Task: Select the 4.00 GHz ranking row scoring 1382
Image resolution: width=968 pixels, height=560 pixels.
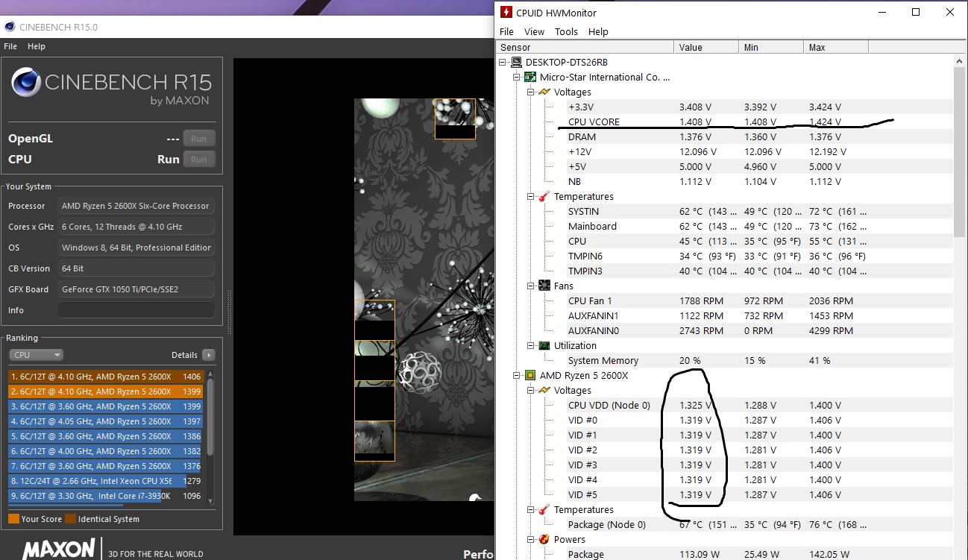Action: tap(106, 451)
